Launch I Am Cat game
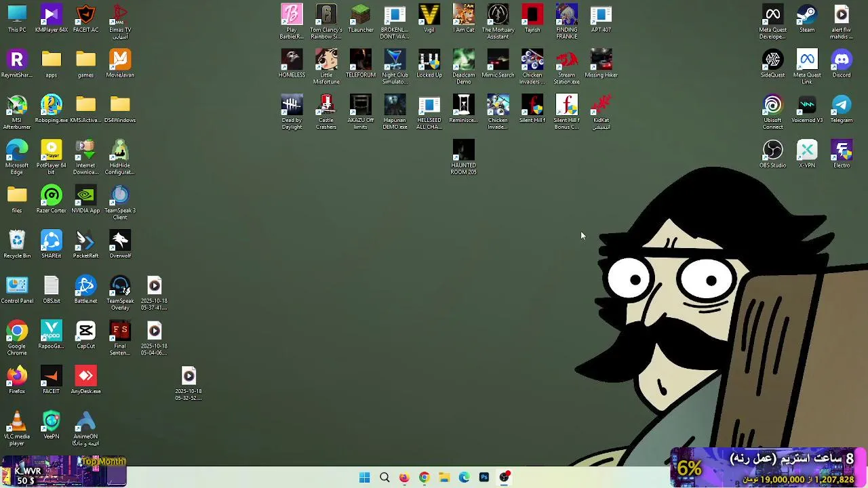The height and width of the screenshot is (488, 868). pyautogui.click(x=464, y=18)
